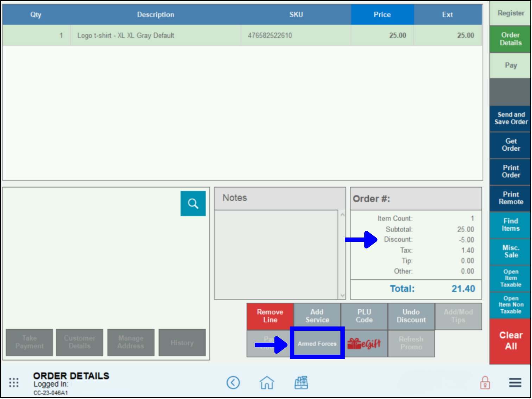Start a Misc. Sale

510,251
